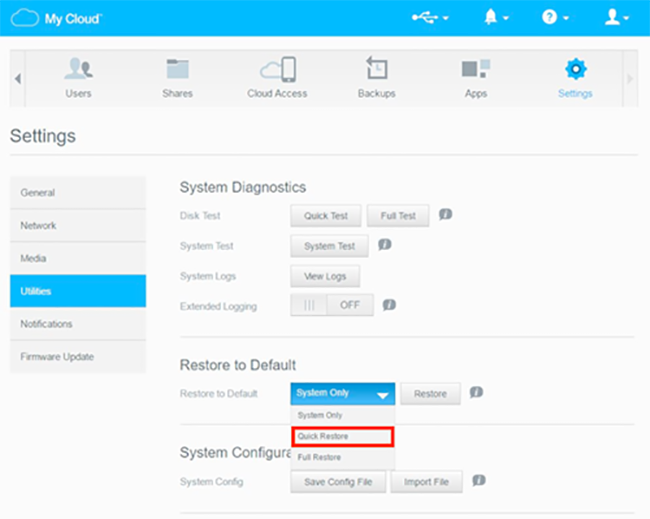
Task: Open the help question mark menu
Action: coord(555,17)
